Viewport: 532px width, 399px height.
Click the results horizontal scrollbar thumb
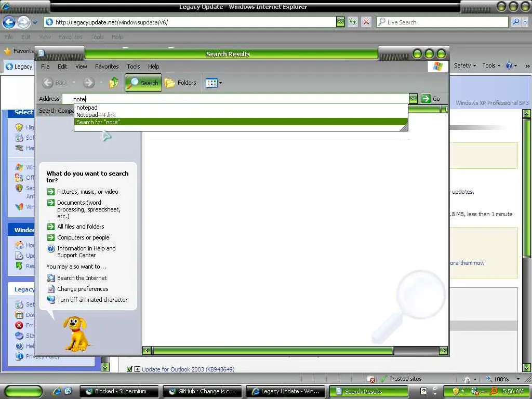pos(273,351)
